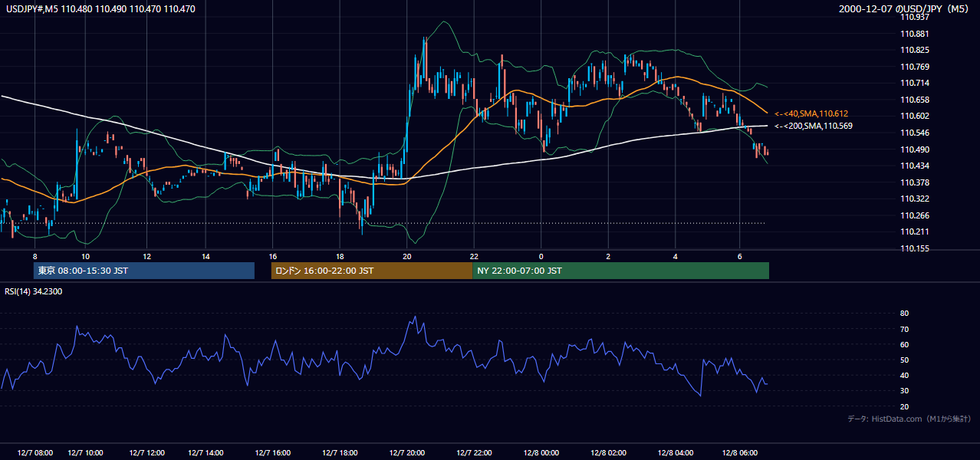Viewport: 980px width, 460px height.
Task: Click price axis value 110.378
Action: coord(914,182)
